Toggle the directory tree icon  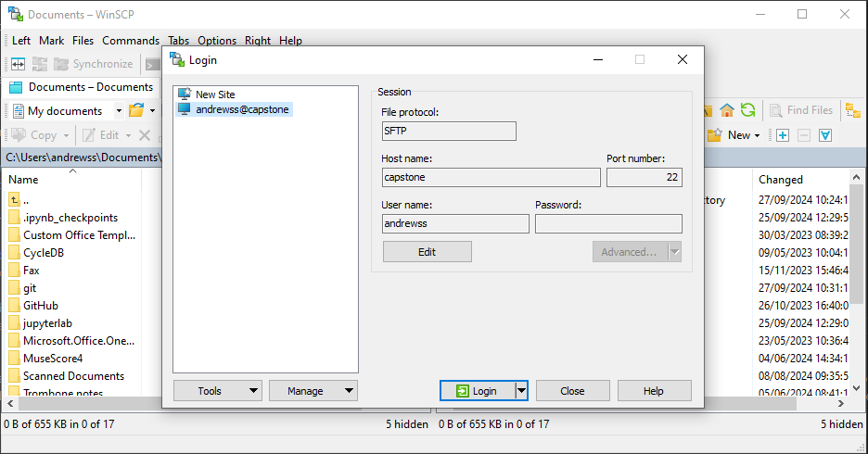point(853,110)
